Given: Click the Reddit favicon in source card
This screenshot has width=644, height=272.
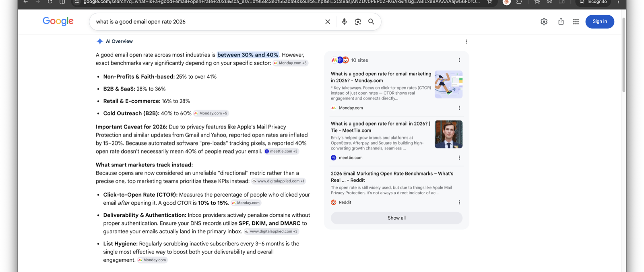Looking at the screenshot, I should [x=333, y=203].
